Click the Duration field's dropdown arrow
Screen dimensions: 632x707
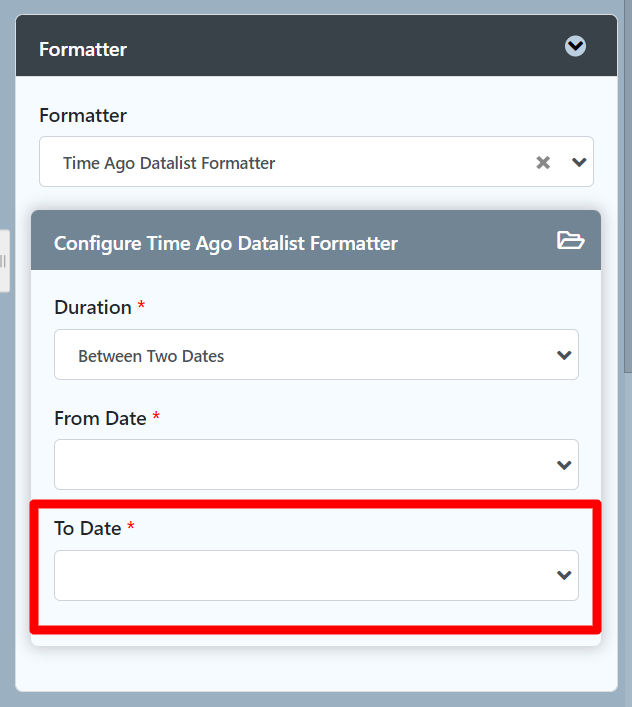(x=564, y=355)
